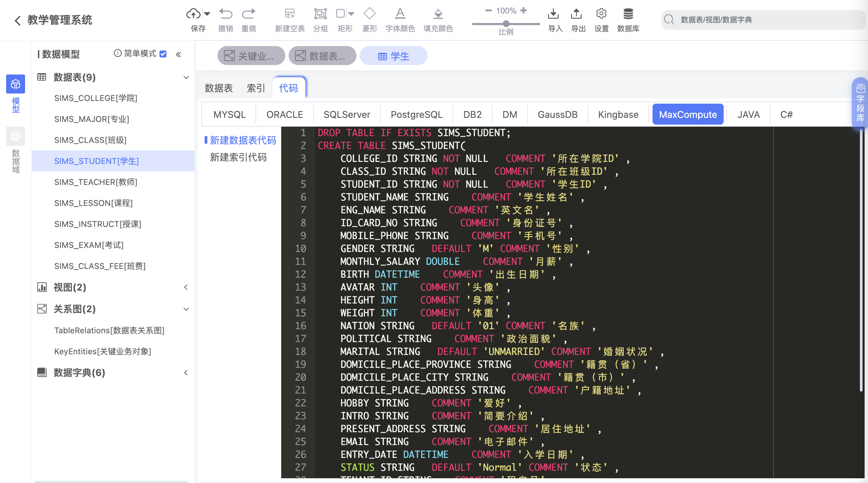
Task: Click the 导出 export icon
Action: click(x=576, y=14)
